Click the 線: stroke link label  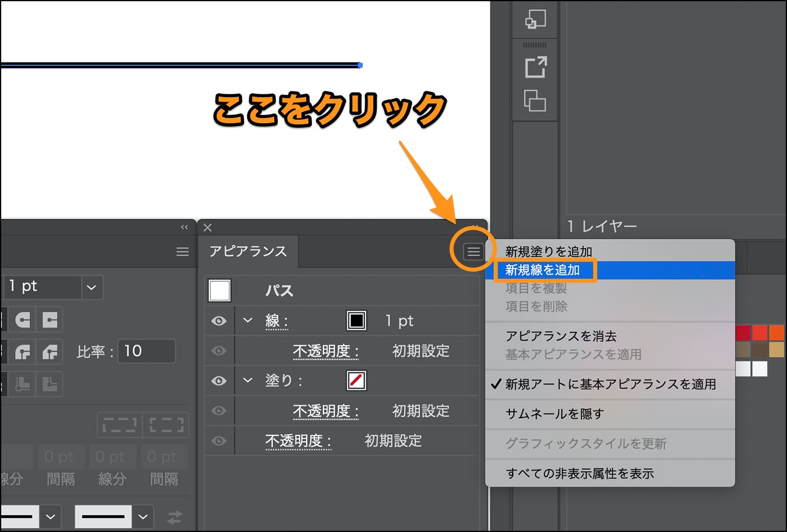pyautogui.click(x=277, y=321)
